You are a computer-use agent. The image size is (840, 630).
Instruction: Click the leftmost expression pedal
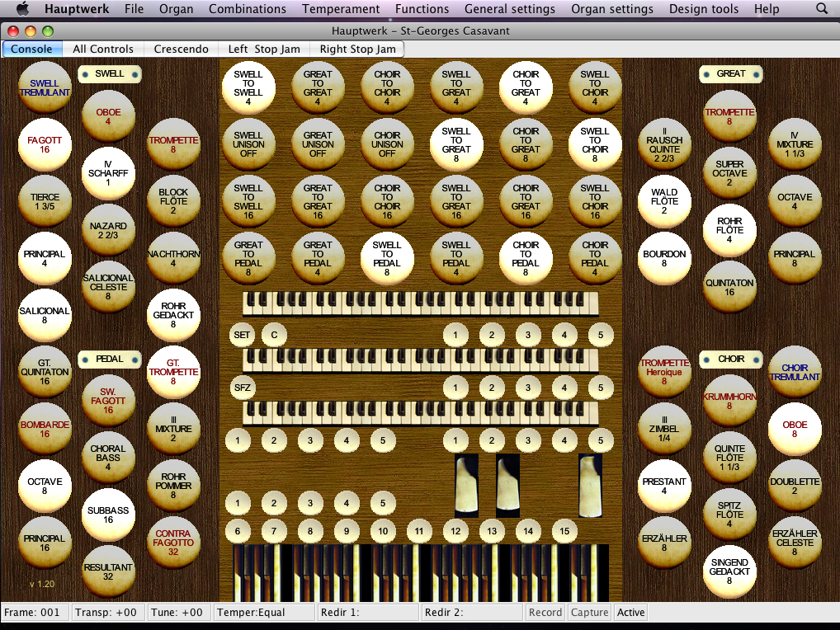[x=466, y=485]
